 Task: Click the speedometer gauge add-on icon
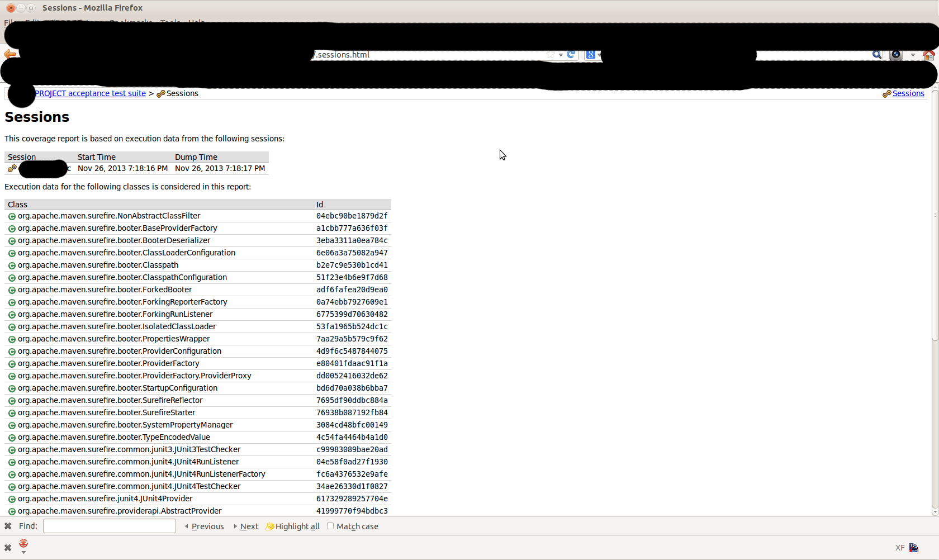(914, 548)
